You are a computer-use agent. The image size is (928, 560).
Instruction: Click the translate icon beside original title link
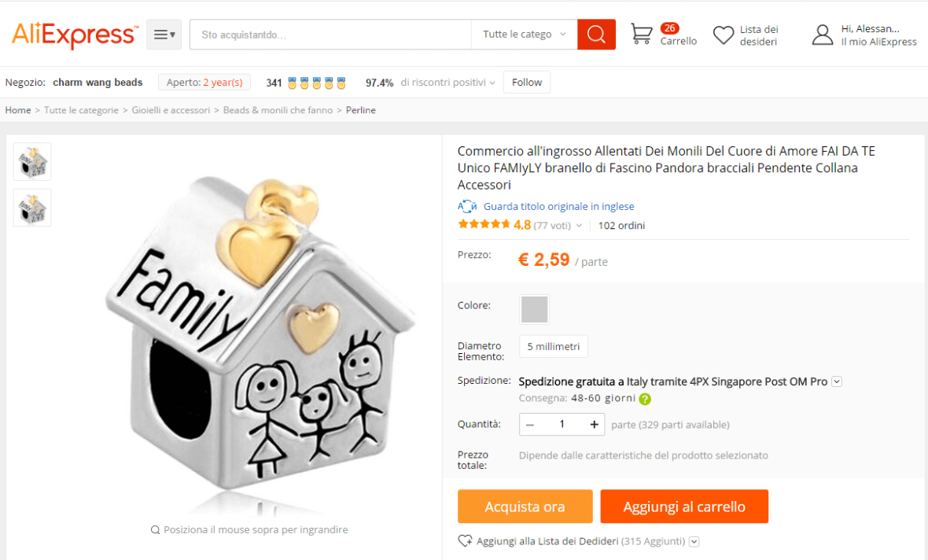(x=467, y=206)
